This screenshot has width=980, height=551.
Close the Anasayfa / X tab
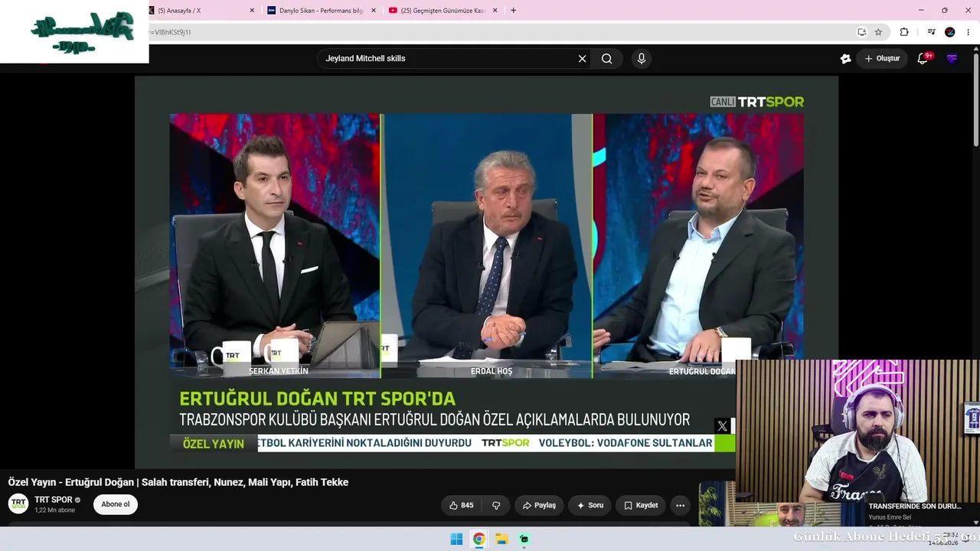coord(252,11)
